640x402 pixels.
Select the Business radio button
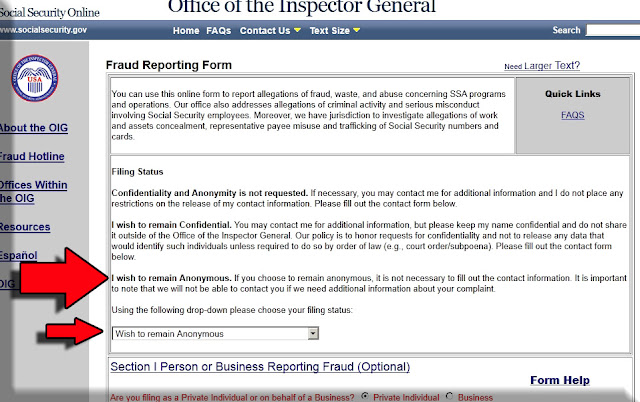click(x=449, y=396)
